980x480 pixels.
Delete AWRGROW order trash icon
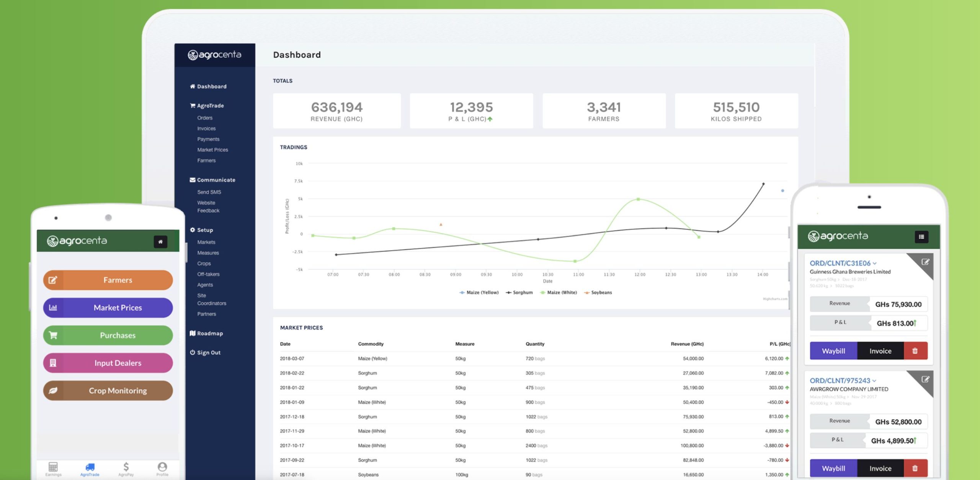[915, 468]
